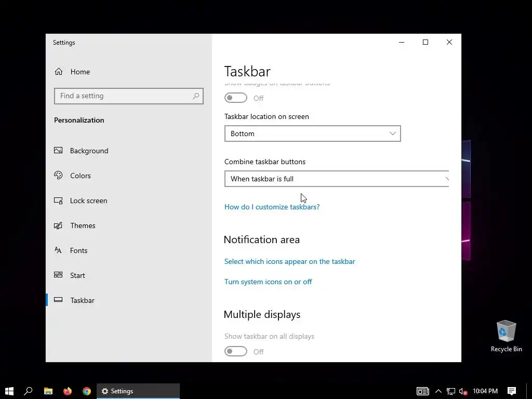The image size is (532, 399).
Task: Click the Colors palette icon
Action: pos(58,175)
